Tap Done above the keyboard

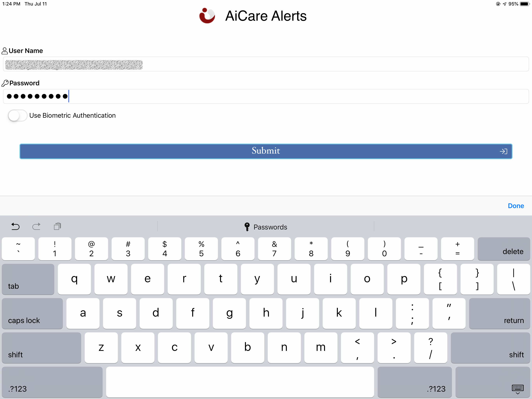click(x=516, y=206)
